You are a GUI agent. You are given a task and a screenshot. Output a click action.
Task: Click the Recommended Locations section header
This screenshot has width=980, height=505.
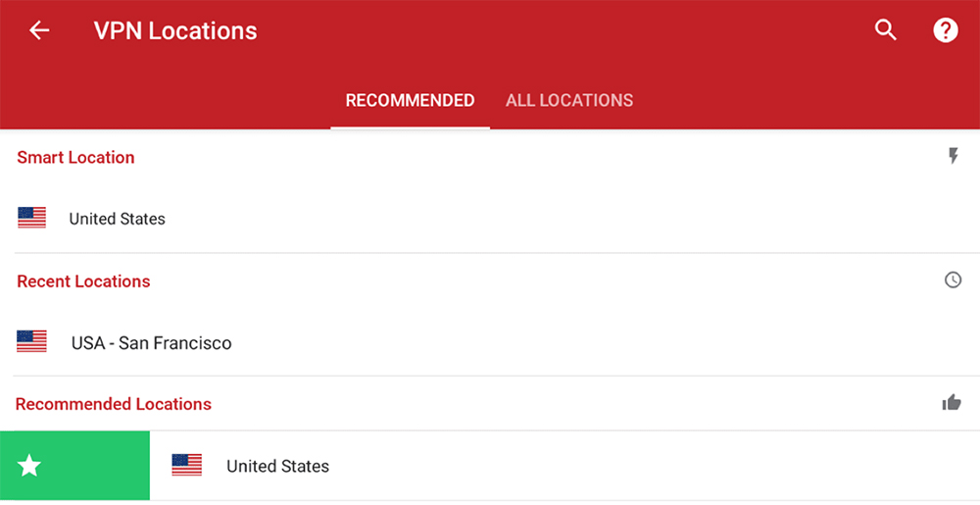(114, 404)
